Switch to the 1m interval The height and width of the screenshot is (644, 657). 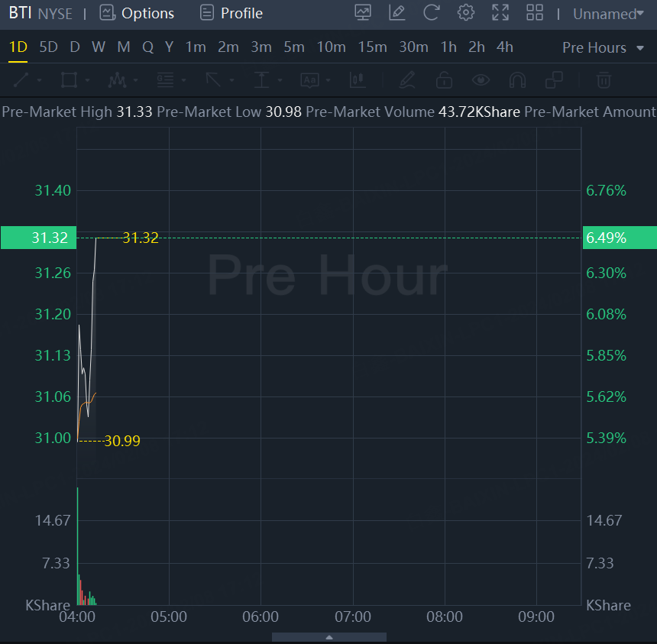(x=196, y=47)
